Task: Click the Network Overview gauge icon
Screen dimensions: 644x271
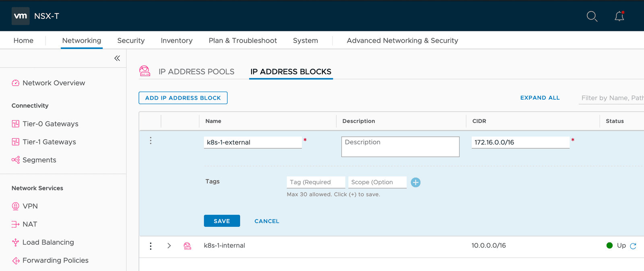Action: (x=16, y=83)
